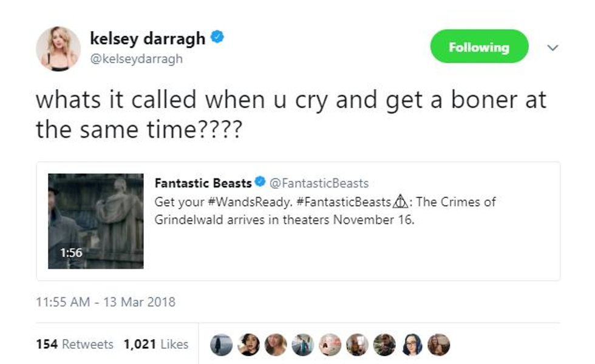The width and height of the screenshot is (595, 364).
Task: Click the blue-haired liker avatar with glasses
Action: [x=411, y=345]
